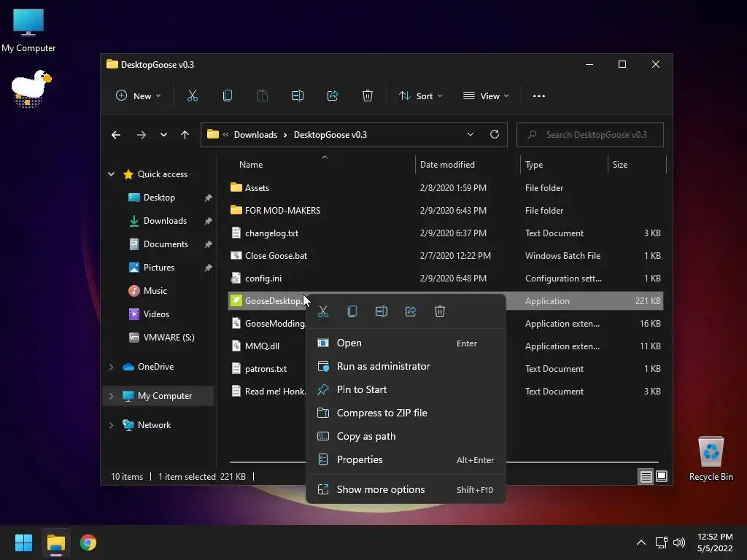The image size is (747, 560).
Task: Choose Properties in the context menu
Action: (x=406, y=459)
